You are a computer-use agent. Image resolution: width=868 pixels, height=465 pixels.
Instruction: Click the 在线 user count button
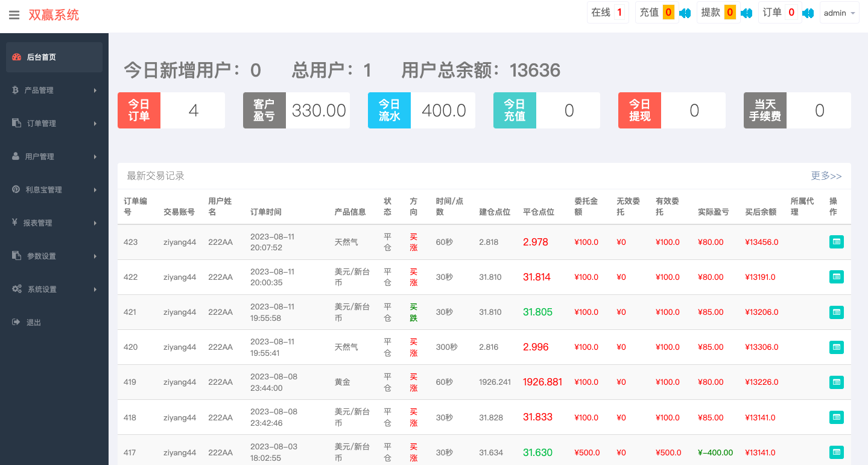607,12
